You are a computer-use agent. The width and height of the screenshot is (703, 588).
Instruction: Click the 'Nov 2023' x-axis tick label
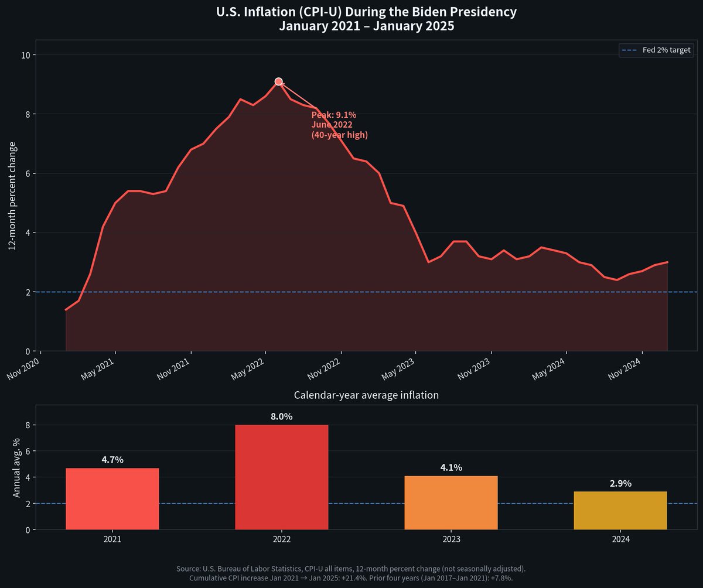[x=474, y=368]
